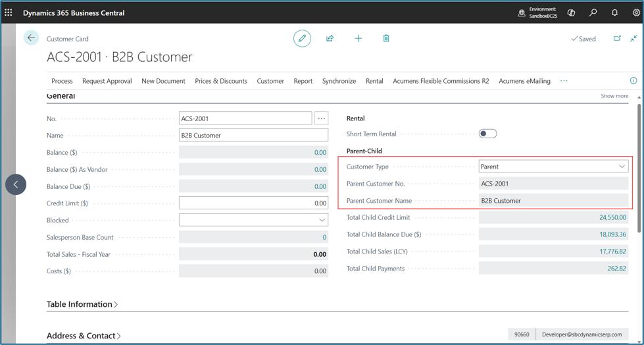Screen dimensions: 644x345
Task: Go back with the arrow button
Action: pyautogui.click(x=31, y=38)
